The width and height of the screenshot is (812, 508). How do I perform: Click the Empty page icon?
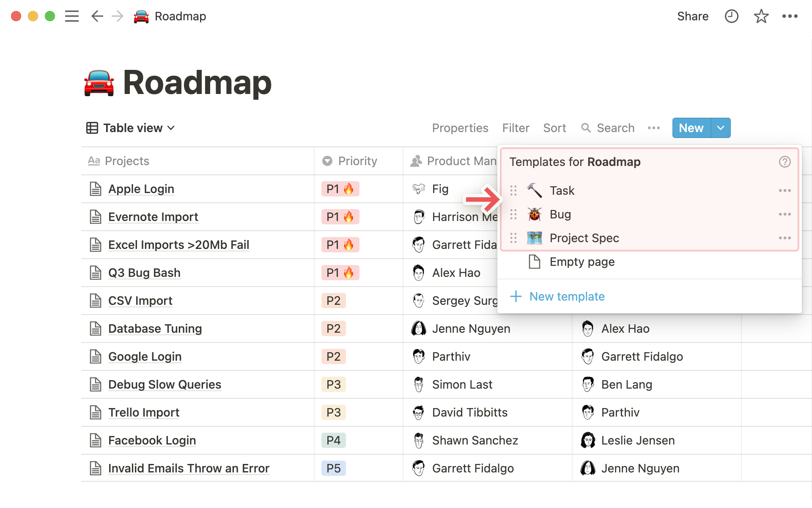pos(534,262)
